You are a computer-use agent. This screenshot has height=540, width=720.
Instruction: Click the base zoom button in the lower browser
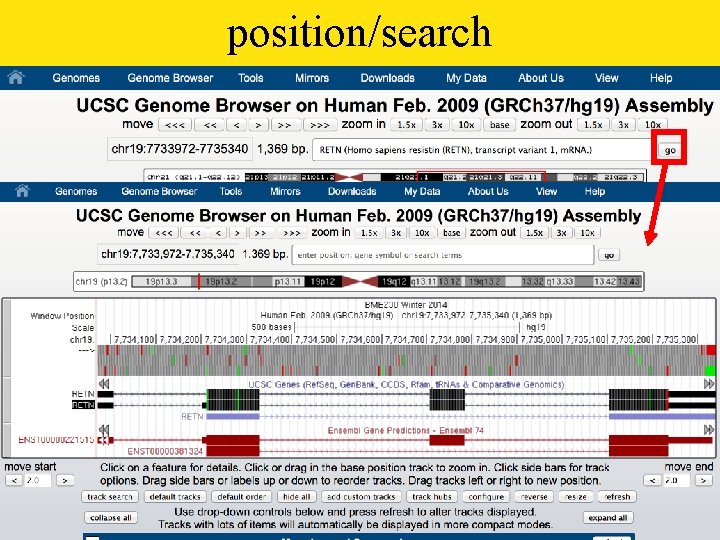(451, 233)
